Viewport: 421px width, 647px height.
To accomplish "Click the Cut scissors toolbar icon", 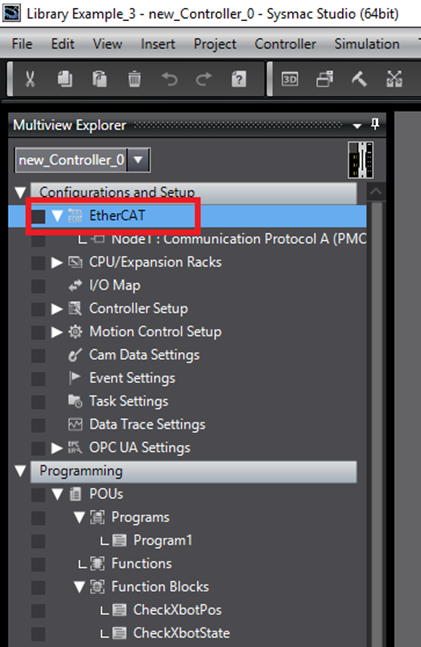I will pos(30,78).
